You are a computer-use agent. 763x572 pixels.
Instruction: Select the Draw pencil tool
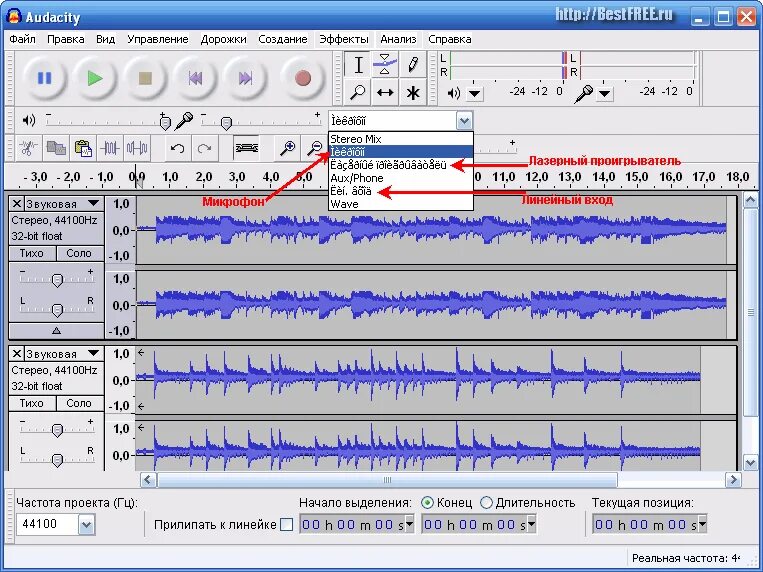(413, 64)
